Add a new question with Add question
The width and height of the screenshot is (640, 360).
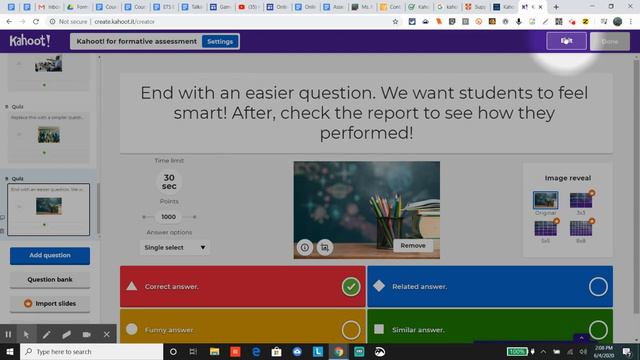tap(50, 256)
